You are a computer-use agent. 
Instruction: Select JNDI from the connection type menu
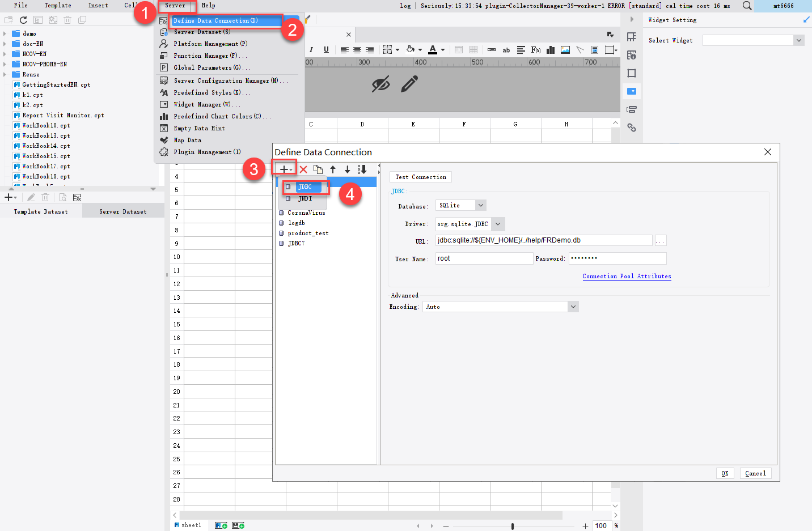pyautogui.click(x=306, y=198)
